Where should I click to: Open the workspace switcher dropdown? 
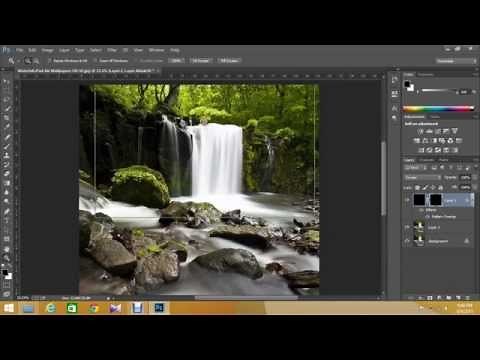click(456, 61)
